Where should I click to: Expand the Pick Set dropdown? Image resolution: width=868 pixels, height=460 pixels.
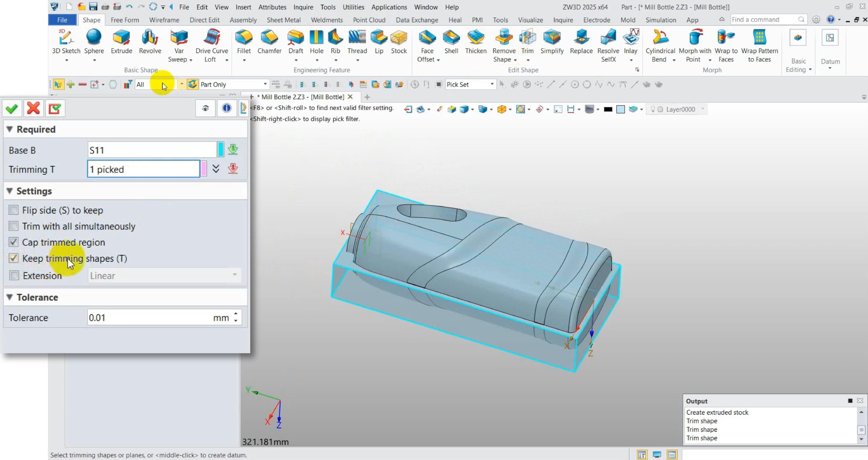tap(492, 84)
